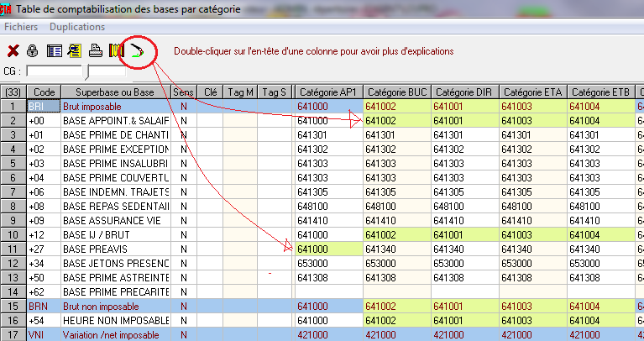Click the Catégorie ETA column header

click(x=533, y=92)
